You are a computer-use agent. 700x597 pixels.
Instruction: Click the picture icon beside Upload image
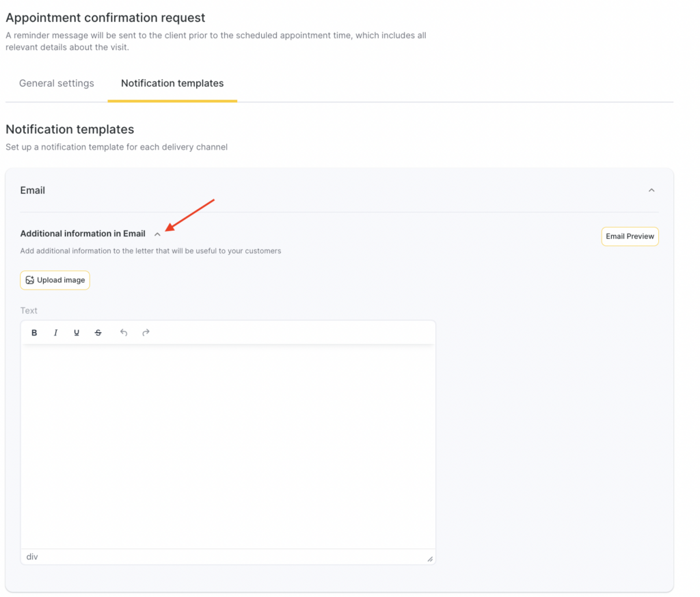[x=30, y=280]
